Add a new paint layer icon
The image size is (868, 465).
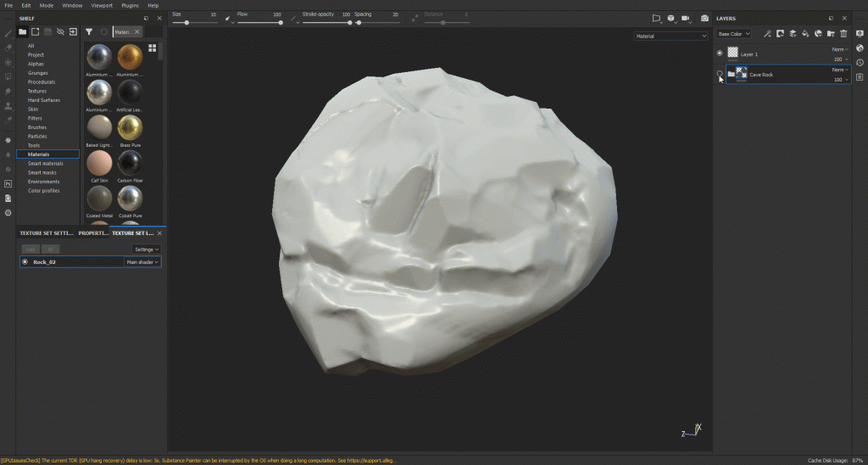pyautogui.click(x=793, y=34)
